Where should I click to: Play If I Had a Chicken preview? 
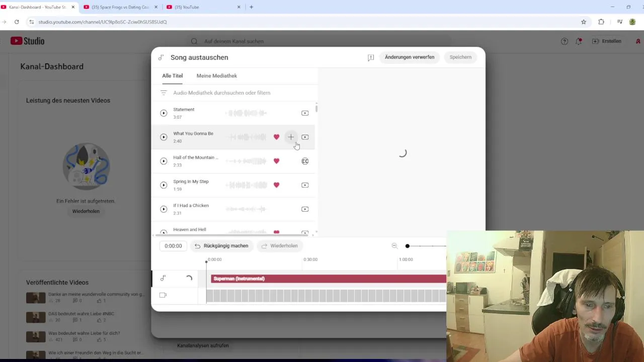[164, 209]
